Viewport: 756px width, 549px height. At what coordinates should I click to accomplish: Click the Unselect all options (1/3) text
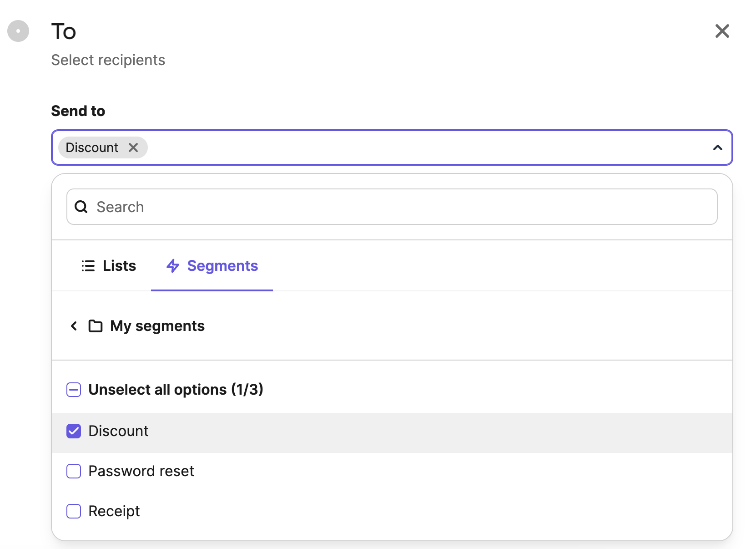(x=176, y=390)
